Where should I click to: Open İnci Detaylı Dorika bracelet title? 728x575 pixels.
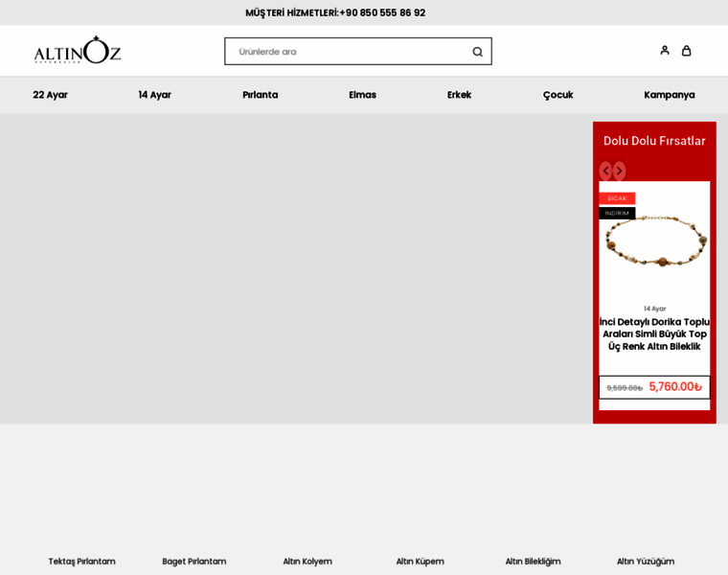point(654,333)
